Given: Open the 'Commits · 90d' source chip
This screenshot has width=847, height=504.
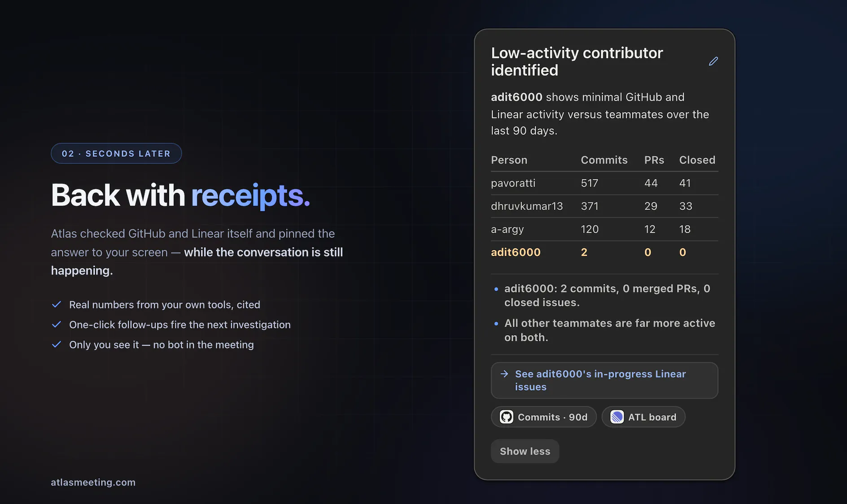Looking at the screenshot, I should 544,417.
